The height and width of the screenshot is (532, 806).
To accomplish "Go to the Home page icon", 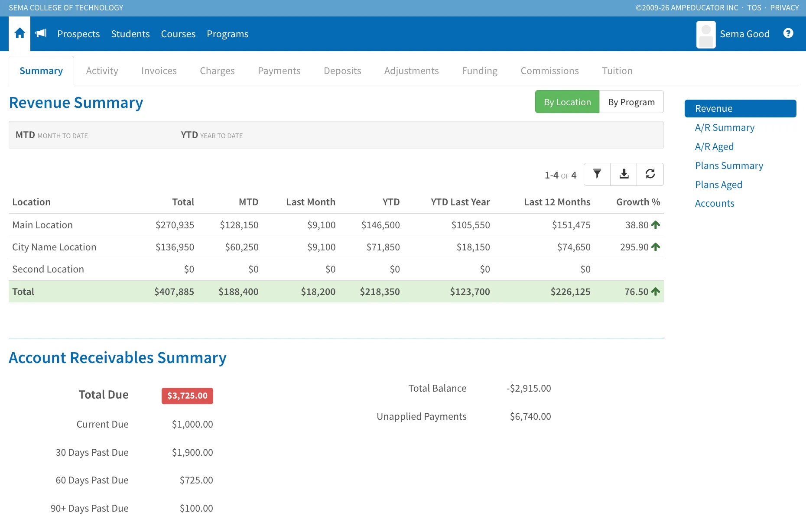I will [19, 33].
